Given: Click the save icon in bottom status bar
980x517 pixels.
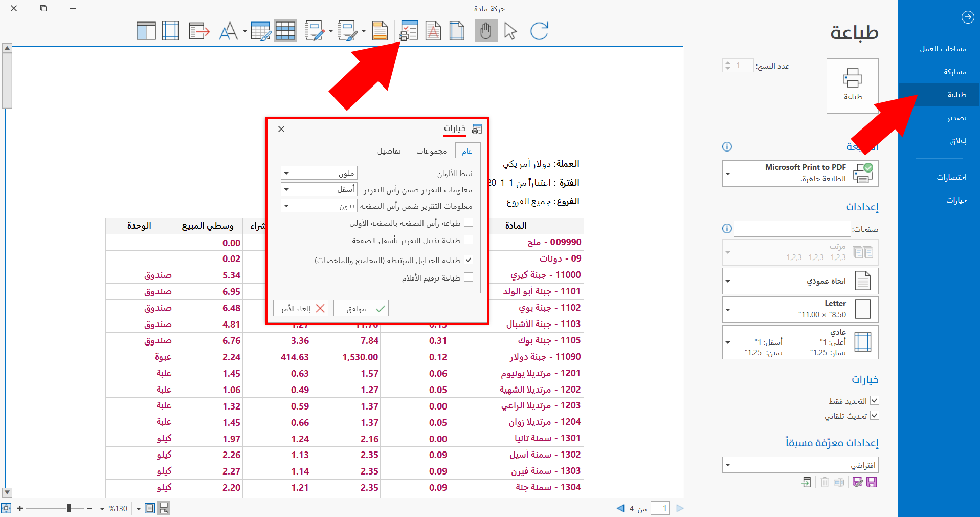Looking at the screenshot, I should pyautogui.click(x=164, y=508).
